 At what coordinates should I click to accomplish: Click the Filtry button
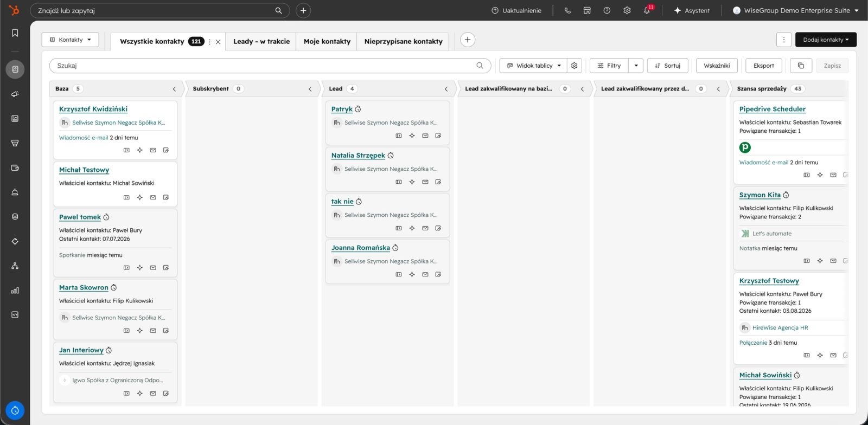pyautogui.click(x=609, y=66)
